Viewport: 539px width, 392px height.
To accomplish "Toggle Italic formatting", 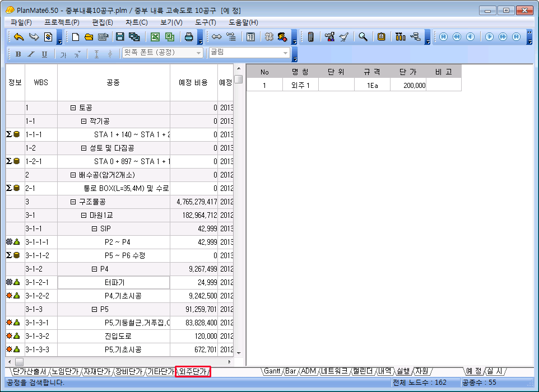I will click(x=31, y=54).
